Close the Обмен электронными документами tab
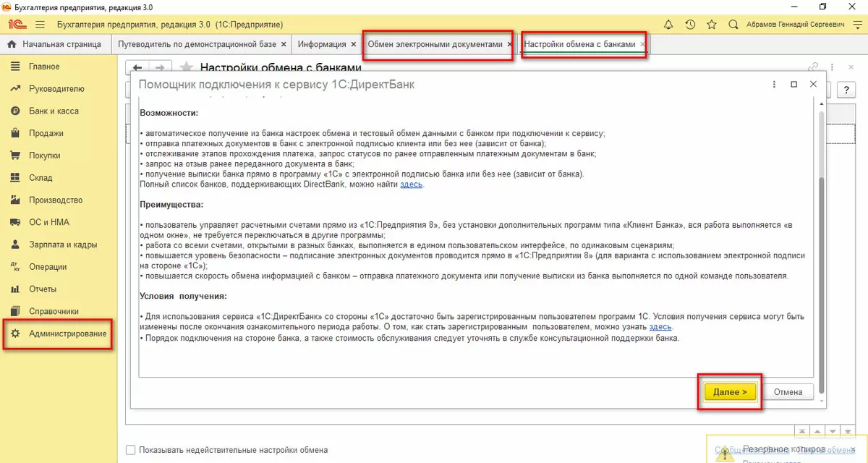This screenshot has width=868, height=463. click(509, 45)
